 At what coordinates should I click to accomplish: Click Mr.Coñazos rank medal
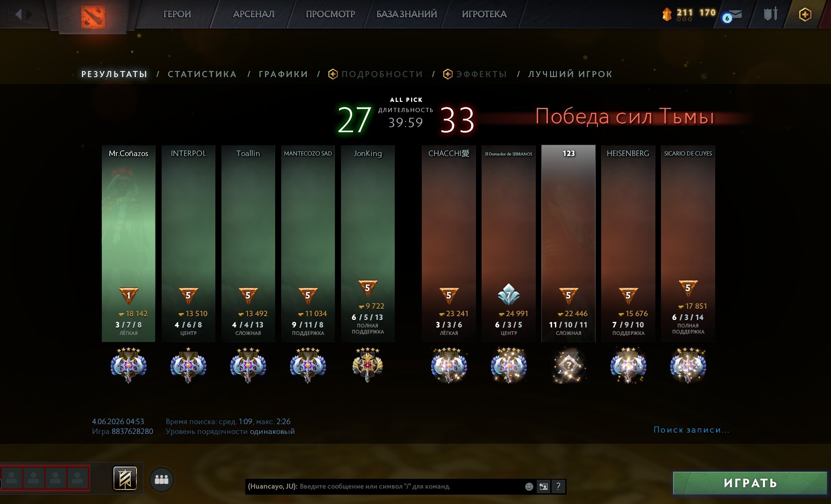(128, 365)
